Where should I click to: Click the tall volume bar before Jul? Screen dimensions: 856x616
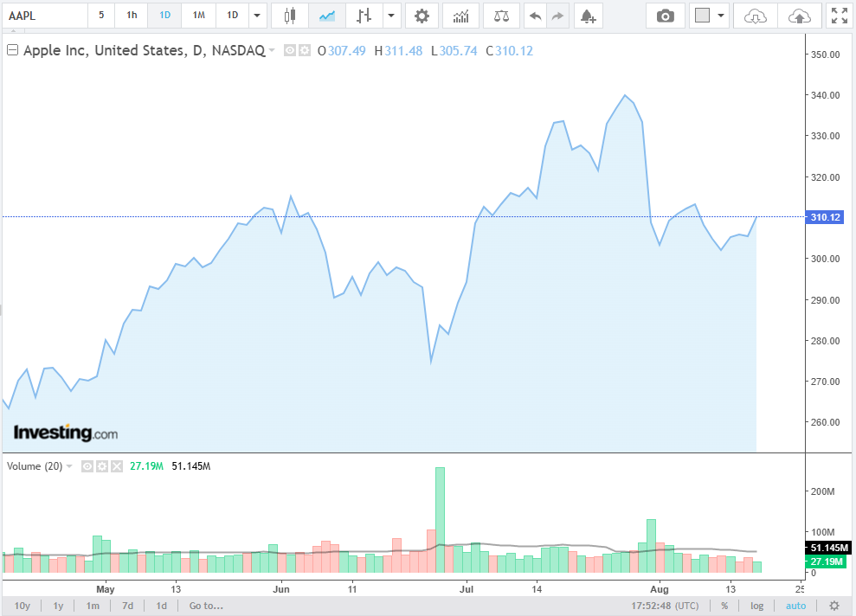[x=440, y=520]
